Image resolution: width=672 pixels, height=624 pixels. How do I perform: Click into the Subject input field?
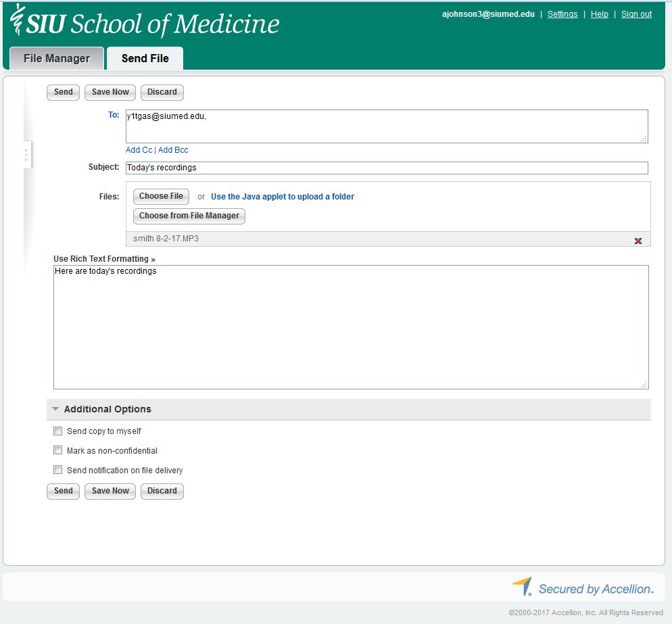387,168
